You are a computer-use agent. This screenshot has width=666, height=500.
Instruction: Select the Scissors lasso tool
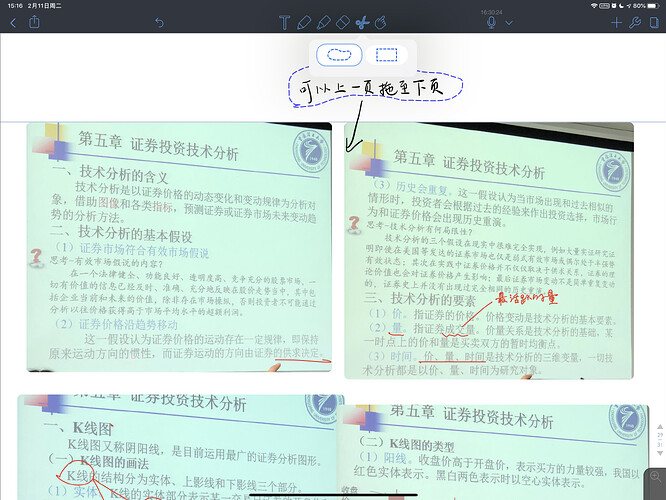[362, 22]
